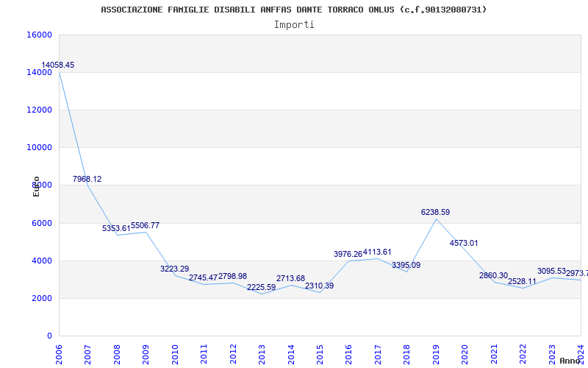Select year 2019 on the x-axis

pos(437,353)
